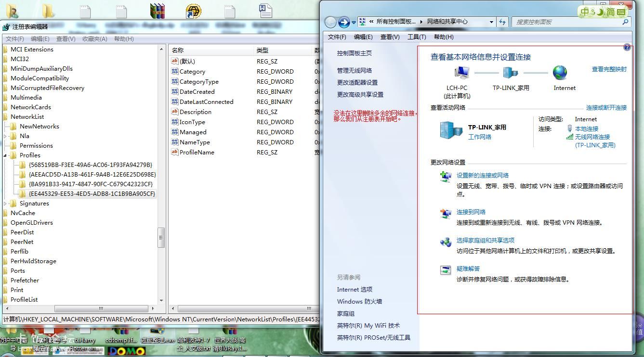
Task: Select the Description string value icon
Action: click(175, 112)
